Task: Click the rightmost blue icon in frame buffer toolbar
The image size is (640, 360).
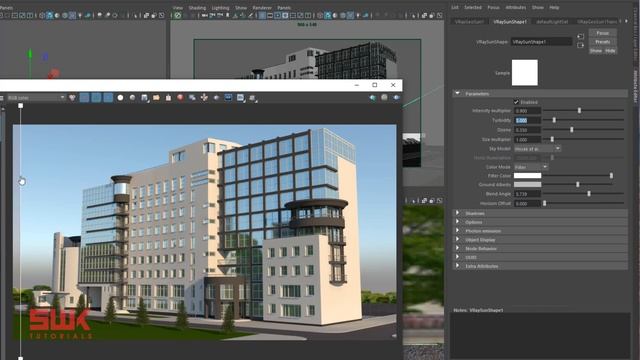Action: pos(396,98)
